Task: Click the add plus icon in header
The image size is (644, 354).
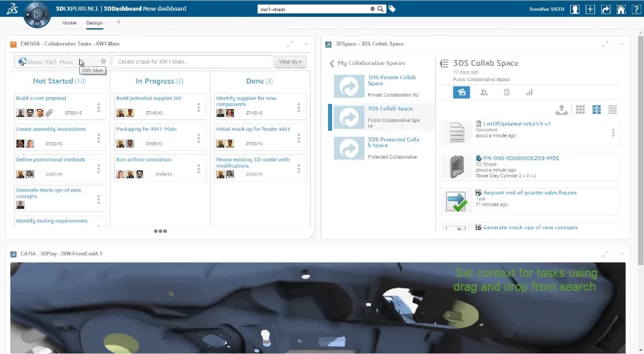Action: (x=590, y=9)
